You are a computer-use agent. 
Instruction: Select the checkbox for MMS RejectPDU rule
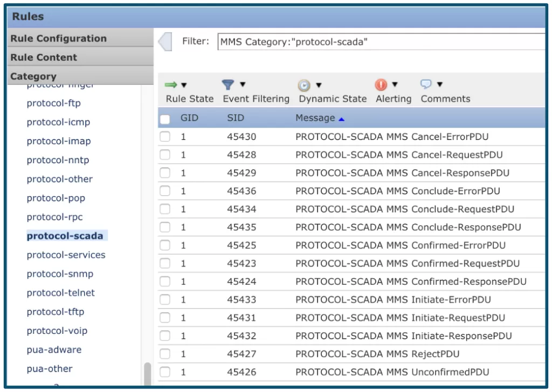[165, 354]
